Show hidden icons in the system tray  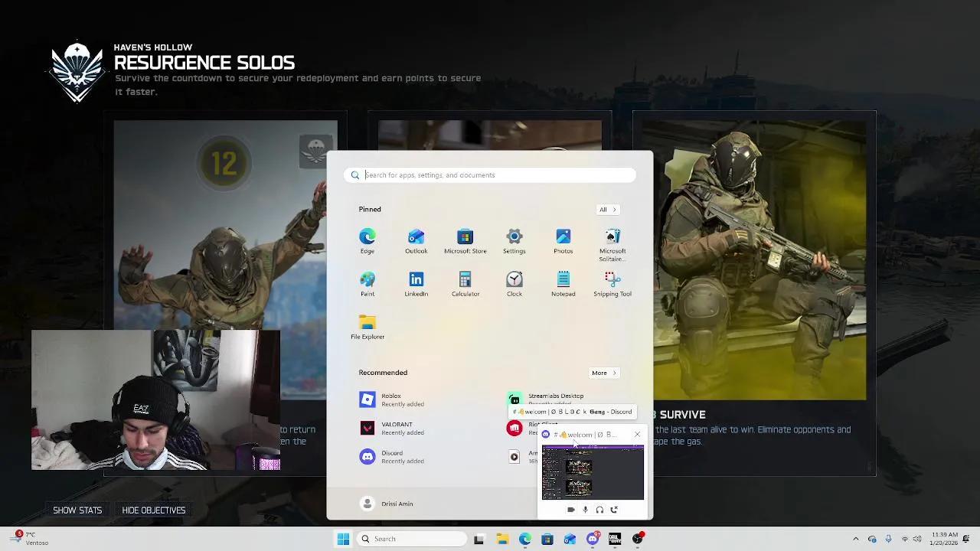(857, 539)
